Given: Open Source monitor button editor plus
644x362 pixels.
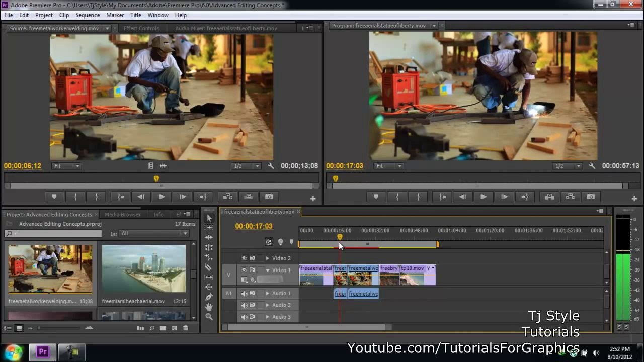Looking at the screenshot, I should 312,199.
